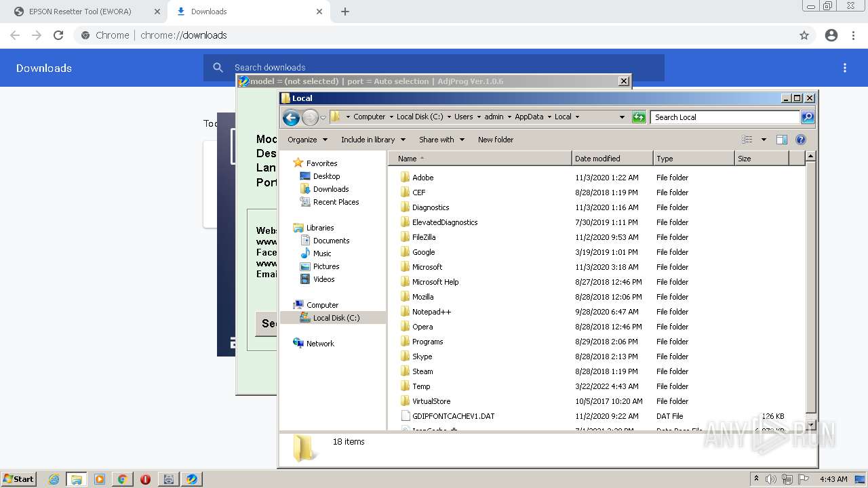The image size is (868, 488).
Task: Click the Explorer Forward navigation button
Action: (310, 117)
